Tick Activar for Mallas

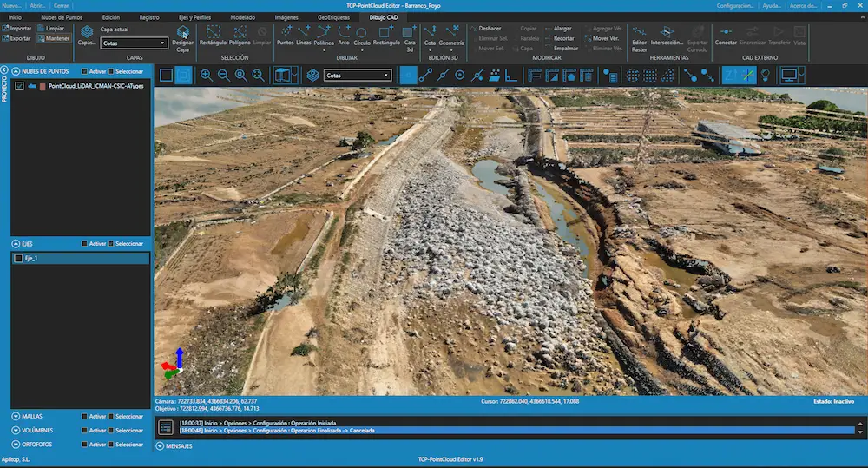[x=85, y=417]
